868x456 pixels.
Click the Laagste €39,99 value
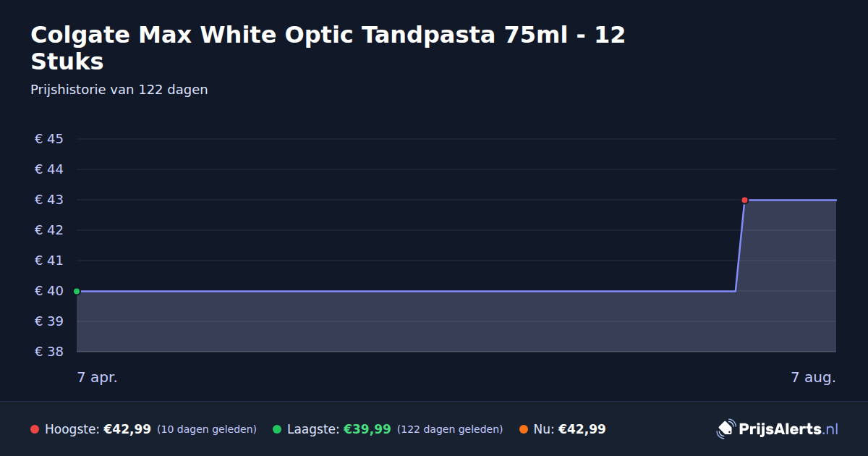pos(367,429)
